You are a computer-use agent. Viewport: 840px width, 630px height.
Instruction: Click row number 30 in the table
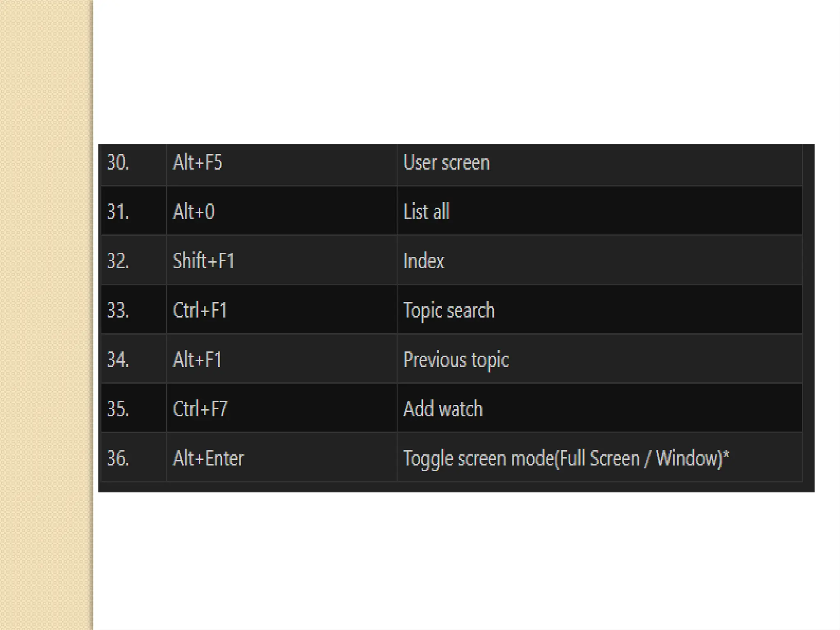coord(118,162)
